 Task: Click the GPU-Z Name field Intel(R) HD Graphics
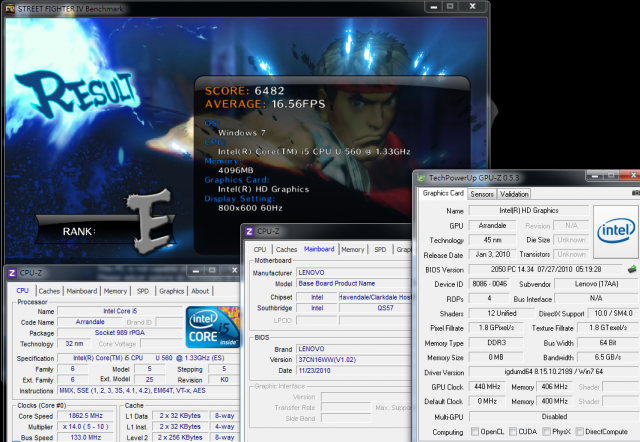tap(529, 211)
